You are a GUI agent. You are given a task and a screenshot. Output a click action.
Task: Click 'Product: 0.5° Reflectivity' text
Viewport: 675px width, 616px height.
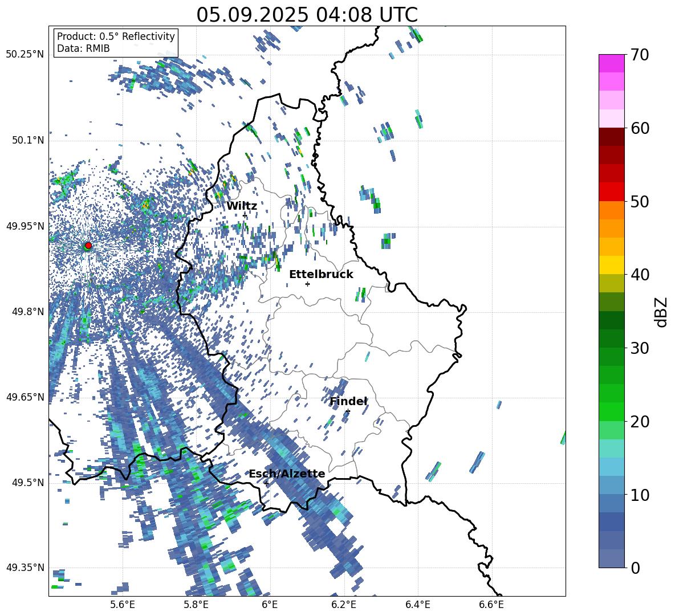click(x=116, y=36)
